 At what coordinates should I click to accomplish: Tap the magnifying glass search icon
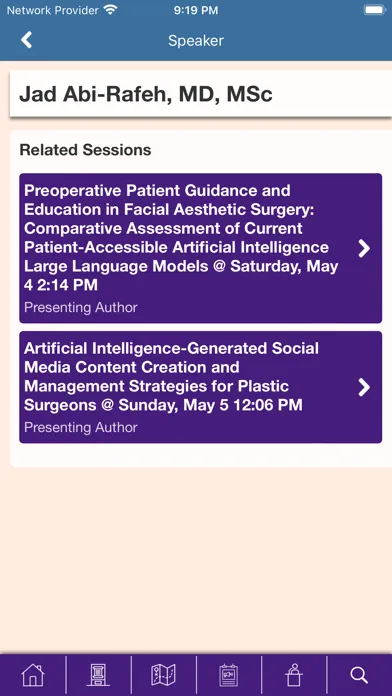[359, 675]
